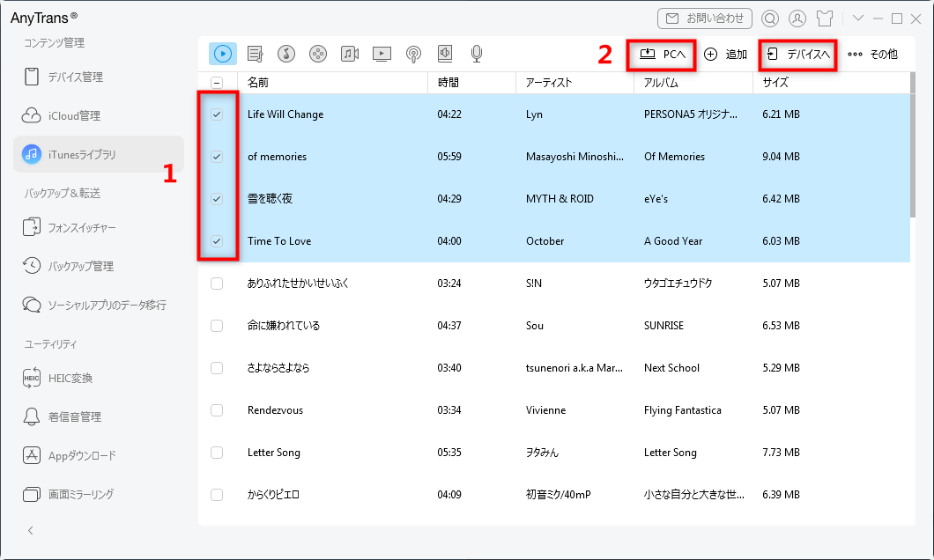Sort by the アーティスト column header

tap(574, 83)
